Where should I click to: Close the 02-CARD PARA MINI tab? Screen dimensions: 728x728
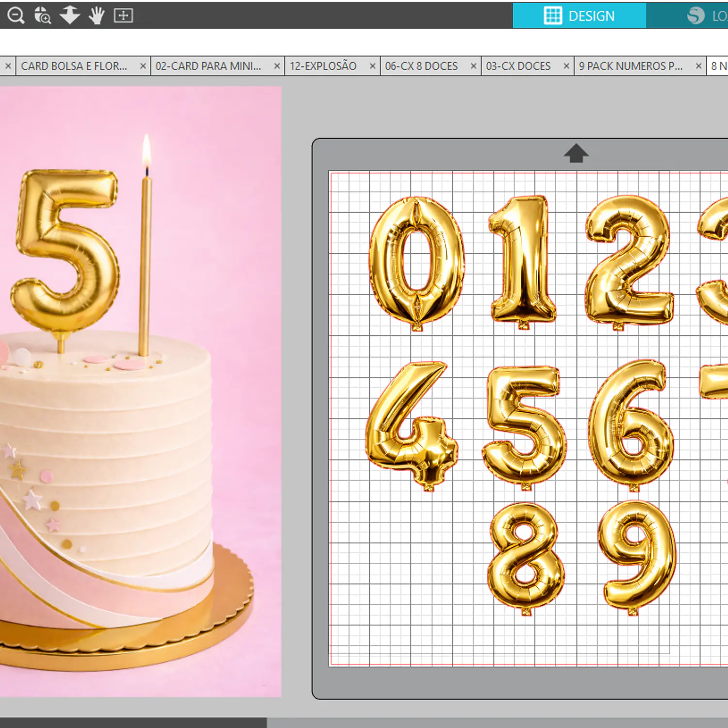[277, 66]
